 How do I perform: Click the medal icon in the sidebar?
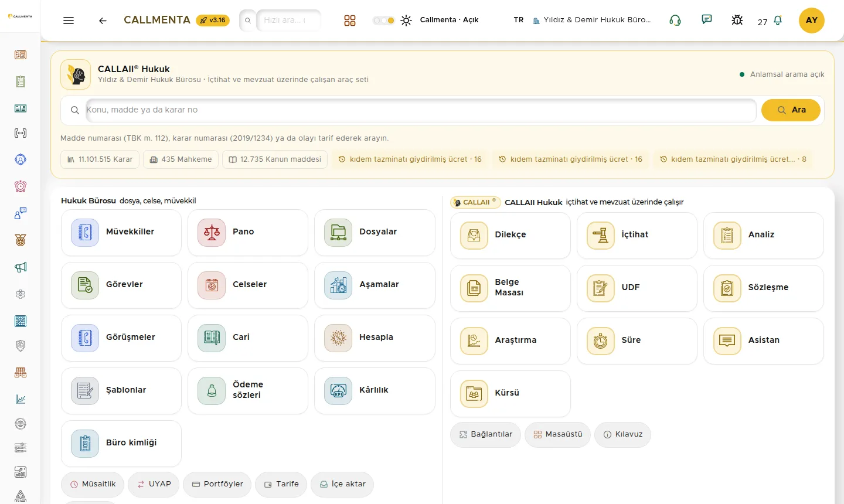coord(21,240)
